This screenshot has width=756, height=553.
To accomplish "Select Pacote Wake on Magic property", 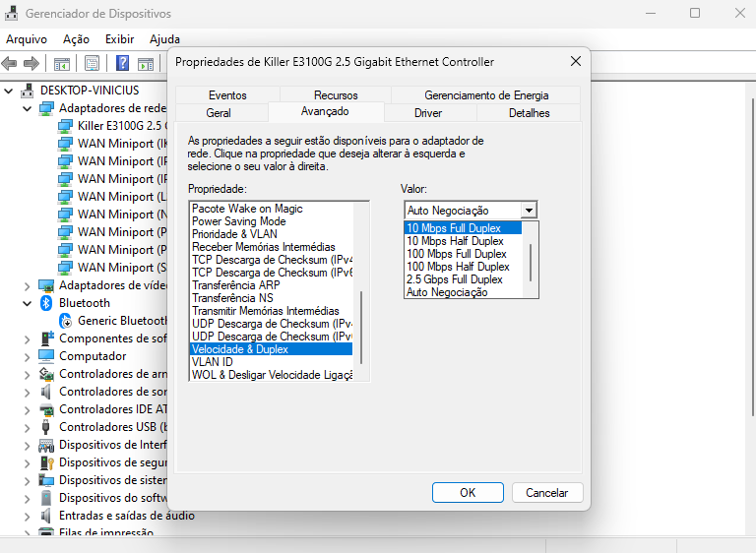I will pos(272,209).
